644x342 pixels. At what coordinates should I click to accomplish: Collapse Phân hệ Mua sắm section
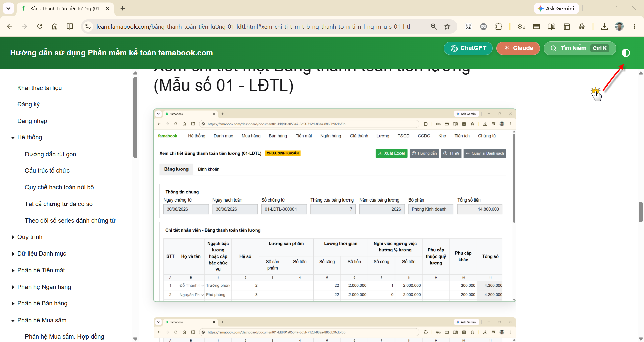13,321
